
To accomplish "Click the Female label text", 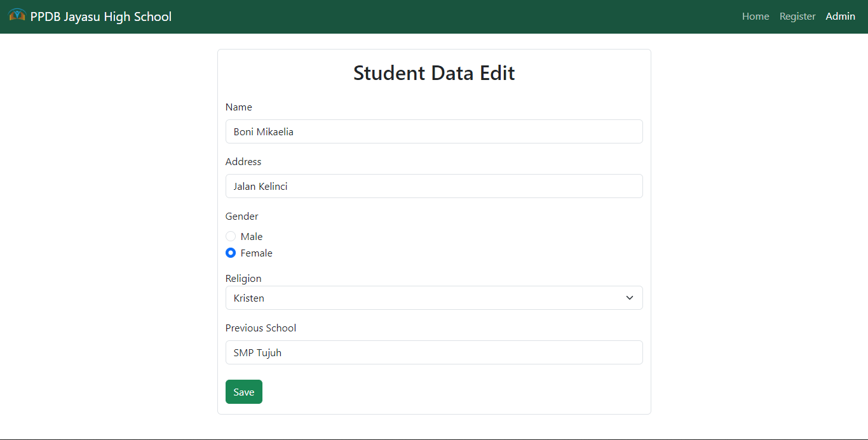I will 257,253.
